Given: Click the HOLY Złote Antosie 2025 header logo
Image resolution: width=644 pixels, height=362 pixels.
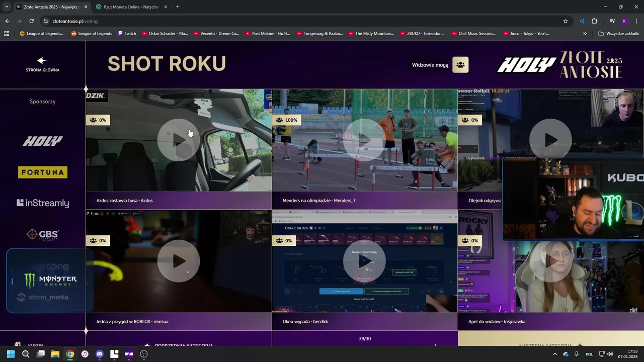Looking at the screenshot, I should [560, 64].
